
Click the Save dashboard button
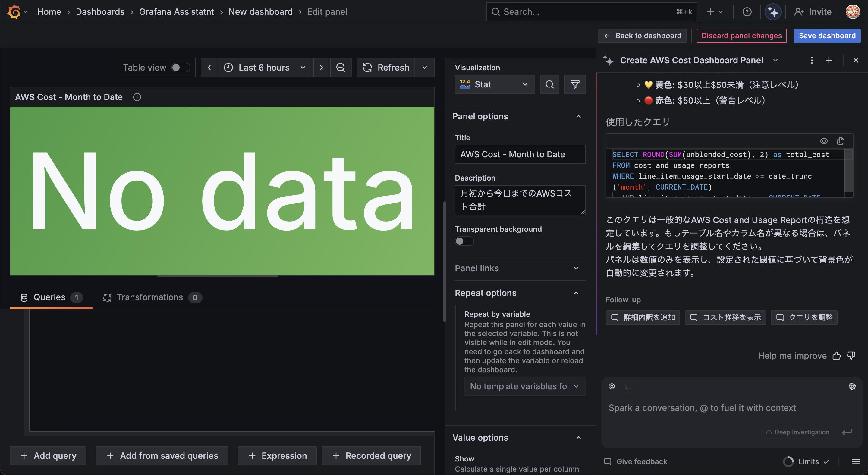(827, 36)
